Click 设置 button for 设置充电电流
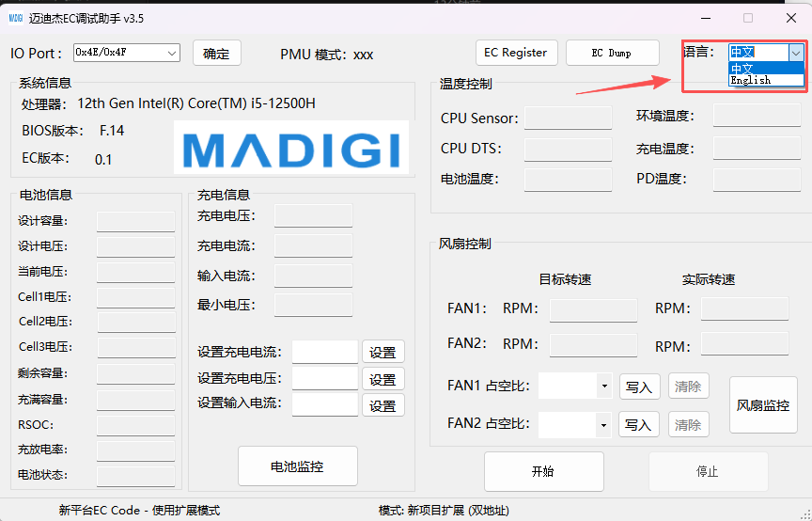Image resolution: width=812 pixels, height=521 pixels. pyautogui.click(x=383, y=353)
